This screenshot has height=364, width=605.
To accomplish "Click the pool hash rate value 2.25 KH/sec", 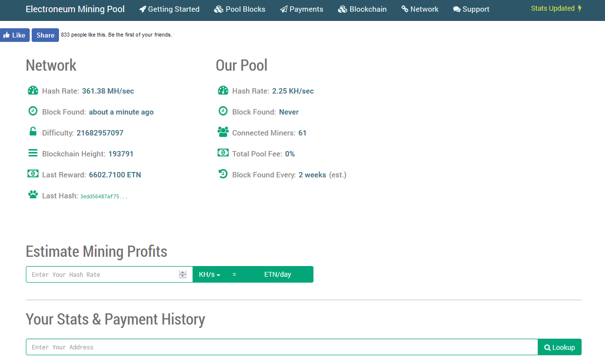I will (x=293, y=91).
